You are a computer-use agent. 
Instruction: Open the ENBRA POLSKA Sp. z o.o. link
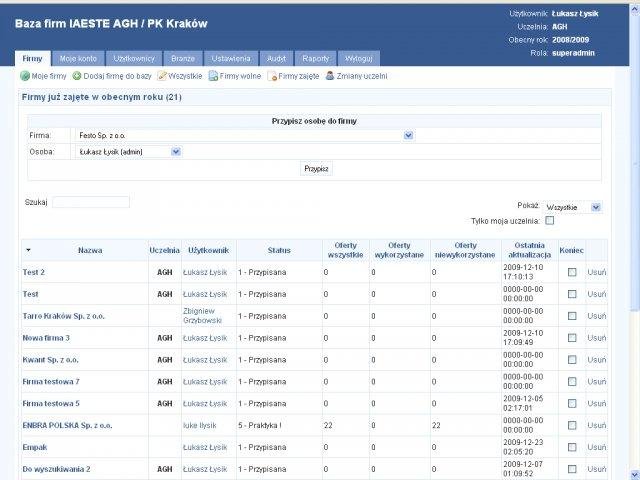[x=67, y=425]
